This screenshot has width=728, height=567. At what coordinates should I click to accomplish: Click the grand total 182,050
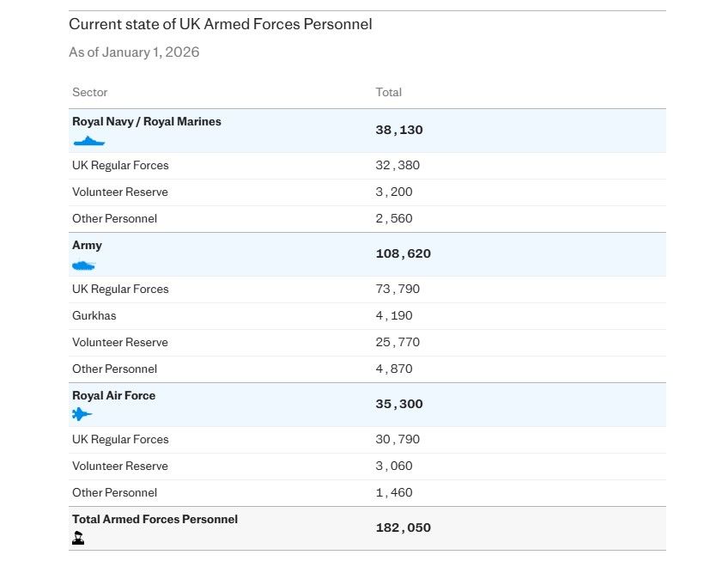[403, 528]
